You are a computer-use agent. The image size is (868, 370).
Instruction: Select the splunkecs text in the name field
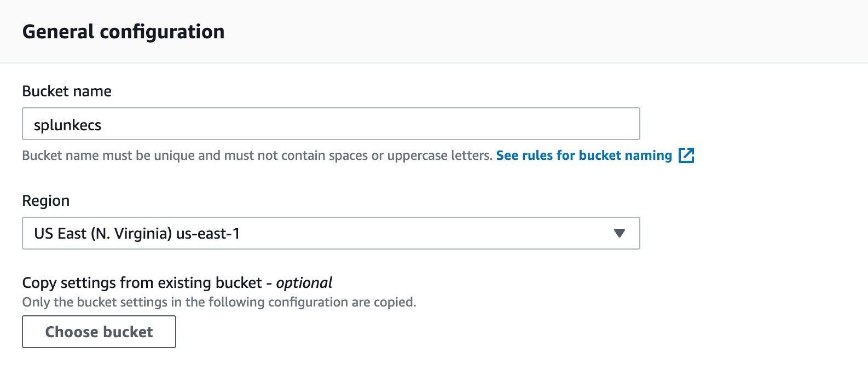point(68,125)
